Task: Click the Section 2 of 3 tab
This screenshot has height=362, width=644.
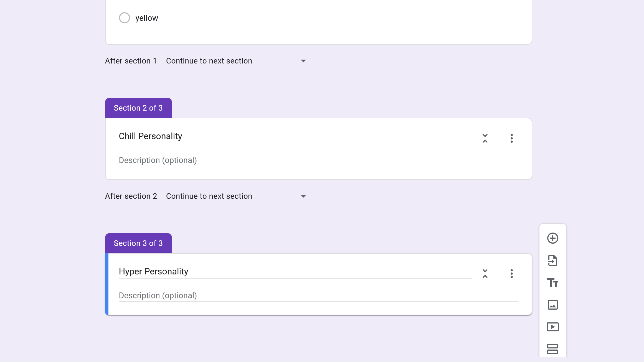Action: point(138,108)
